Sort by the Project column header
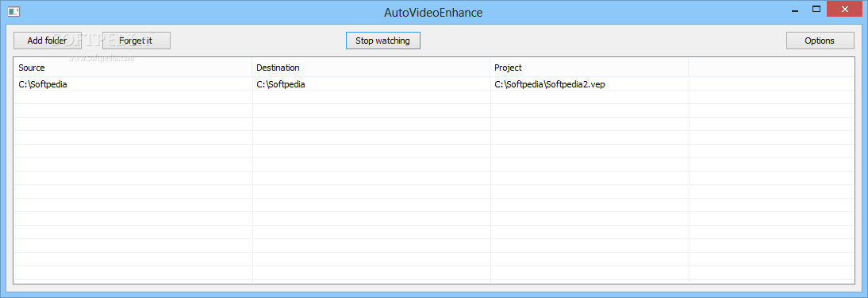The height and width of the screenshot is (298, 868). (x=589, y=68)
